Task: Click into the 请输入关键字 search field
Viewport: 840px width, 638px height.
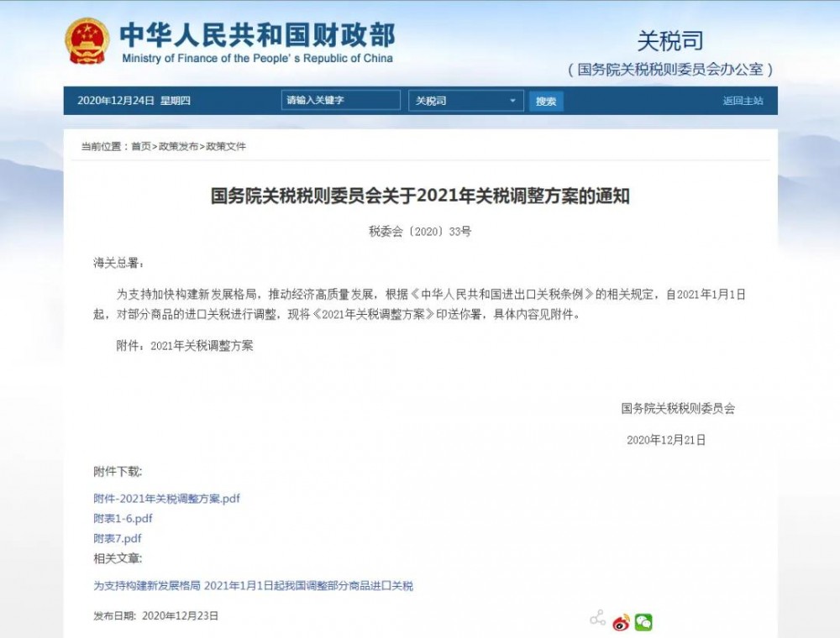Action: coord(340,100)
